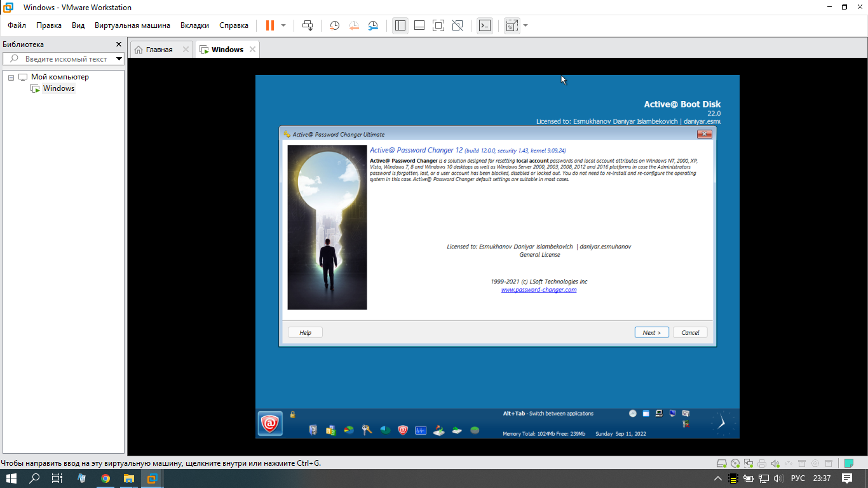Viewport: 868px width, 488px height.
Task: Launch the pie chart partition taskbar icon
Action: click(x=349, y=430)
